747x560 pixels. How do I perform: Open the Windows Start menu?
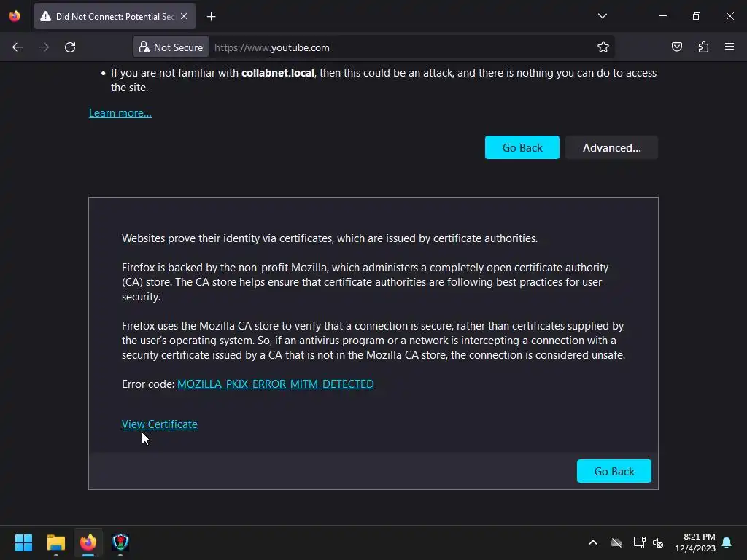[23, 542]
